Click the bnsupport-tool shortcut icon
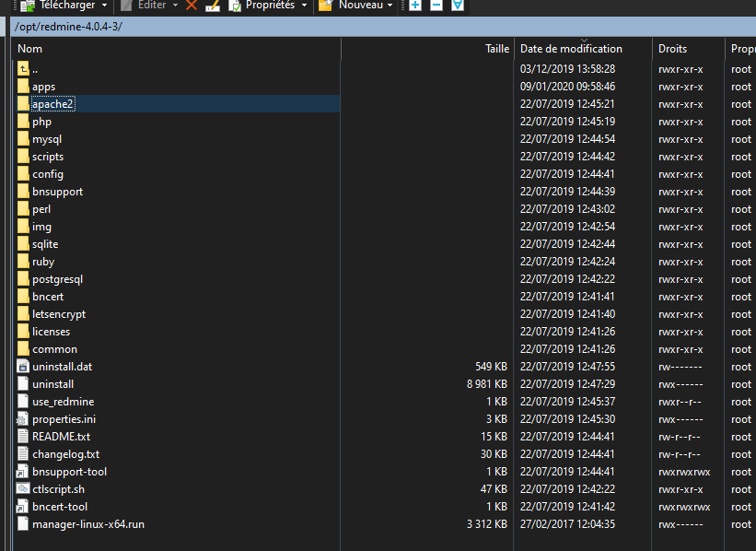 click(23, 472)
